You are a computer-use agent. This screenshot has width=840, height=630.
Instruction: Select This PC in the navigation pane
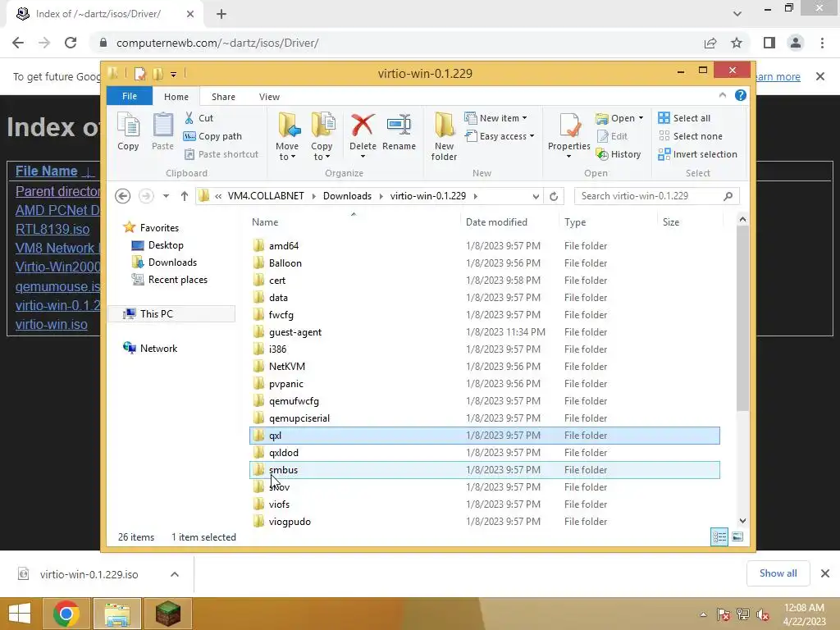[x=171, y=314]
